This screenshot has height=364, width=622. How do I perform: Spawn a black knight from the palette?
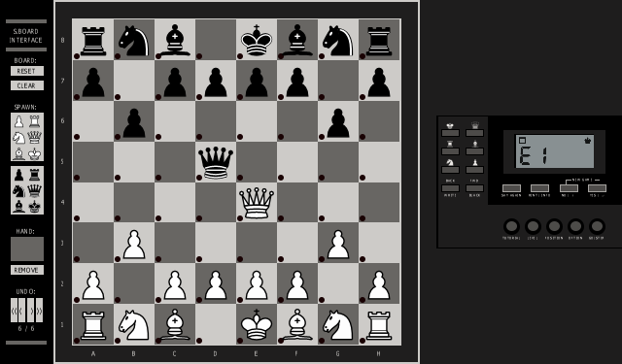[19, 190]
